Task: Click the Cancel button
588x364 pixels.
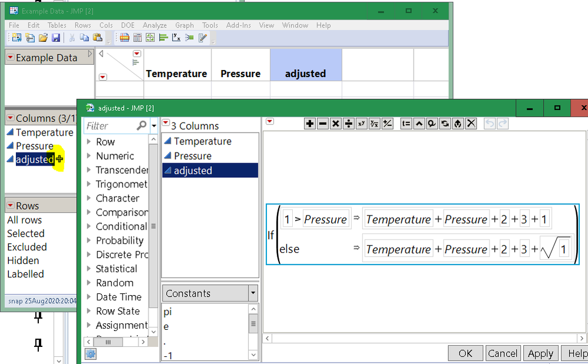Action: click(x=503, y=353)
